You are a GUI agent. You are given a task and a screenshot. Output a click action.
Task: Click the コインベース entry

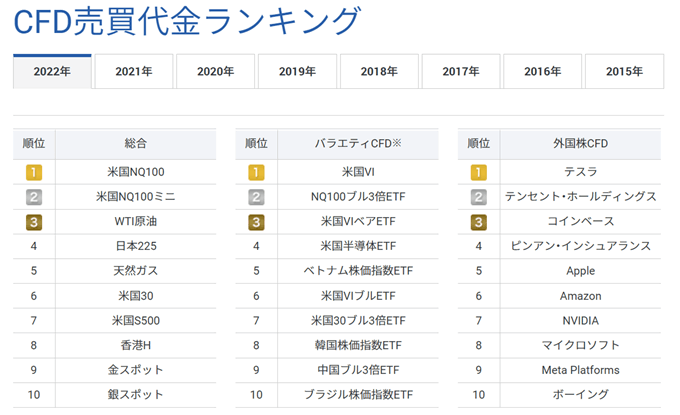pyautogui.click(x=581, y=222)
